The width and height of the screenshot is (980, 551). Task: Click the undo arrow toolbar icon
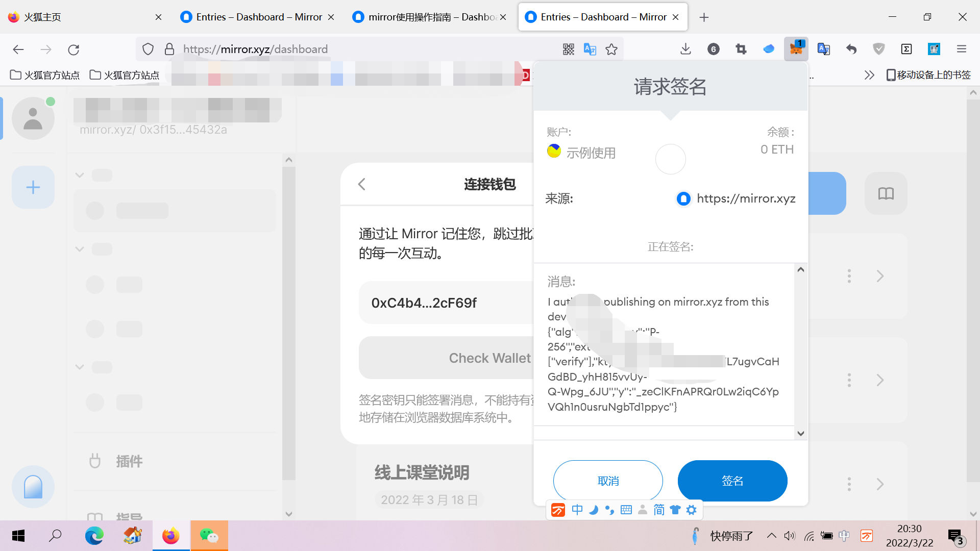pos(851,49)
